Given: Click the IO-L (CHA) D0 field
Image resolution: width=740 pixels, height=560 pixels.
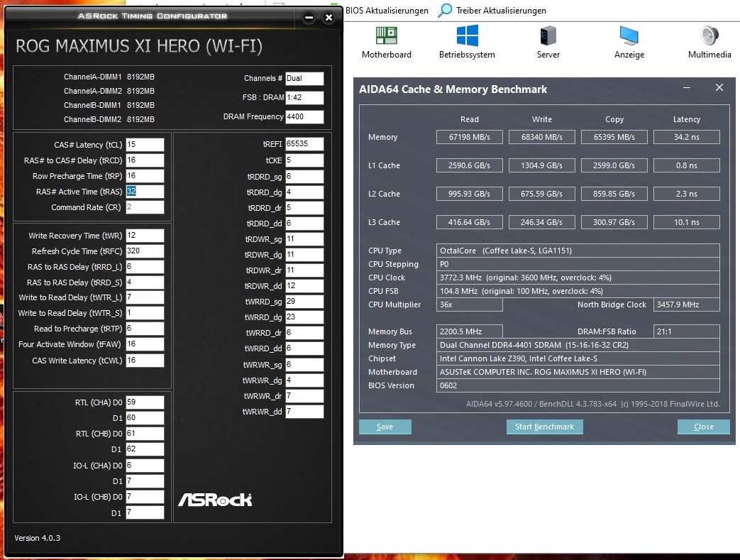Looking at the screenshot, I should [x=145, y=466].
